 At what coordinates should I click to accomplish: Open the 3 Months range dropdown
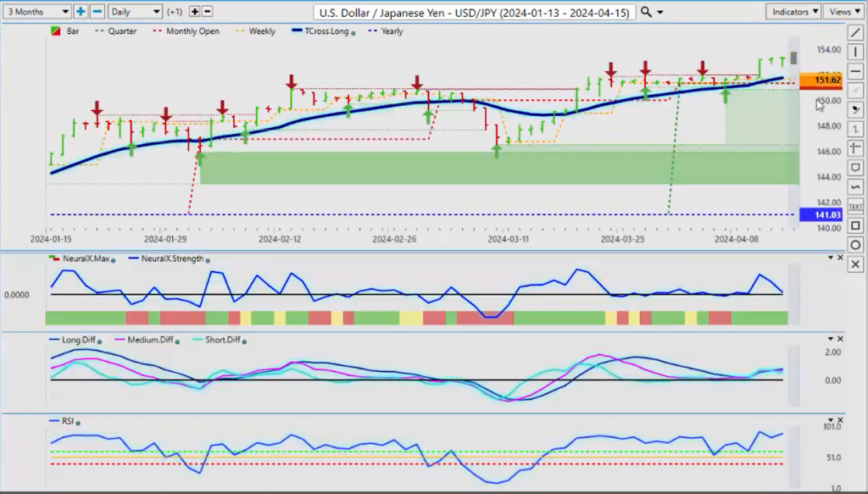pos(36,12)
